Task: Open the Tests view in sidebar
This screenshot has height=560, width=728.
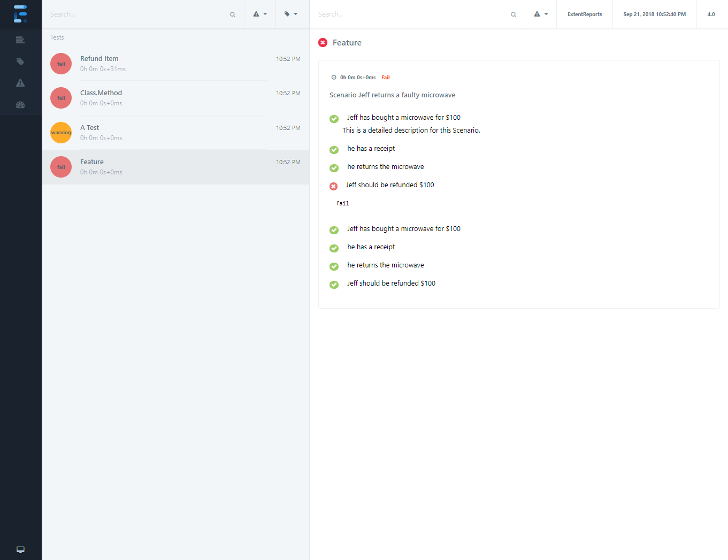Action: [20, 40]
